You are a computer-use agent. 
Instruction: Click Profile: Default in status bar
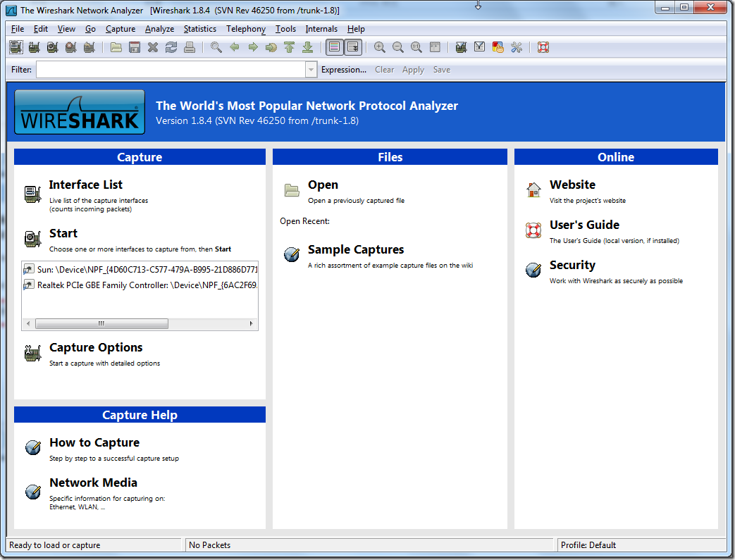click(588, 545)
